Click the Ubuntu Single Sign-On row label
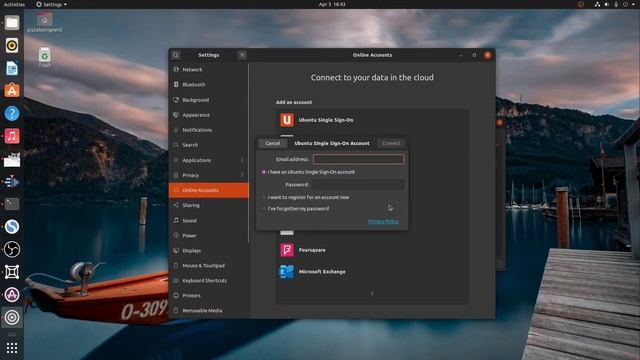The image size is (640, 360). coord(326,120)
